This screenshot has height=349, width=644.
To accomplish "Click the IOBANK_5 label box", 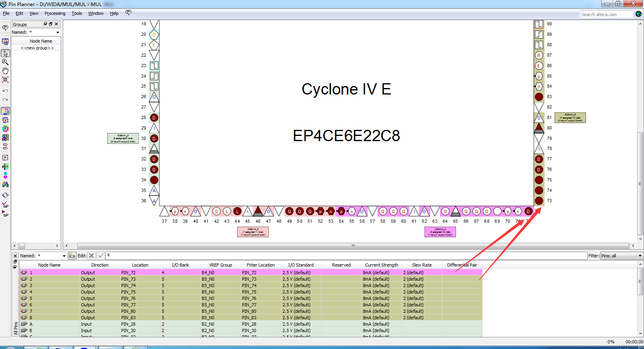I will (570, 117).
